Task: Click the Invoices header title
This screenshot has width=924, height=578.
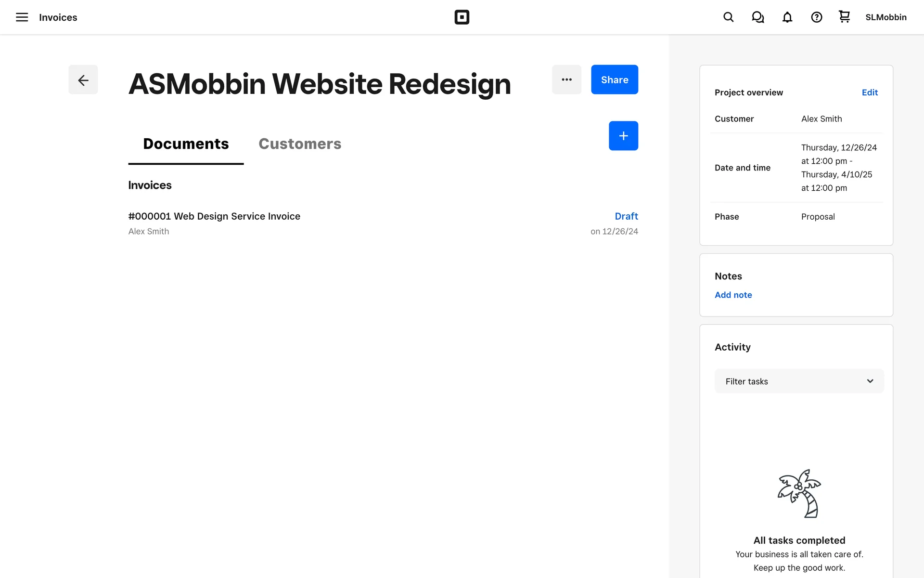Action: point(58,17)
